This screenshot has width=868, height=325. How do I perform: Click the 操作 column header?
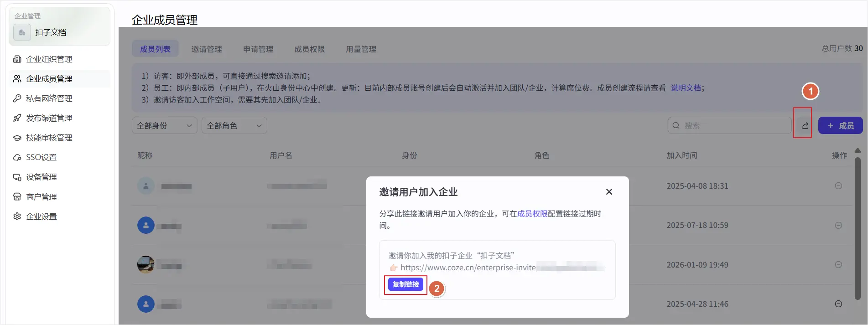tap(839, 155)
